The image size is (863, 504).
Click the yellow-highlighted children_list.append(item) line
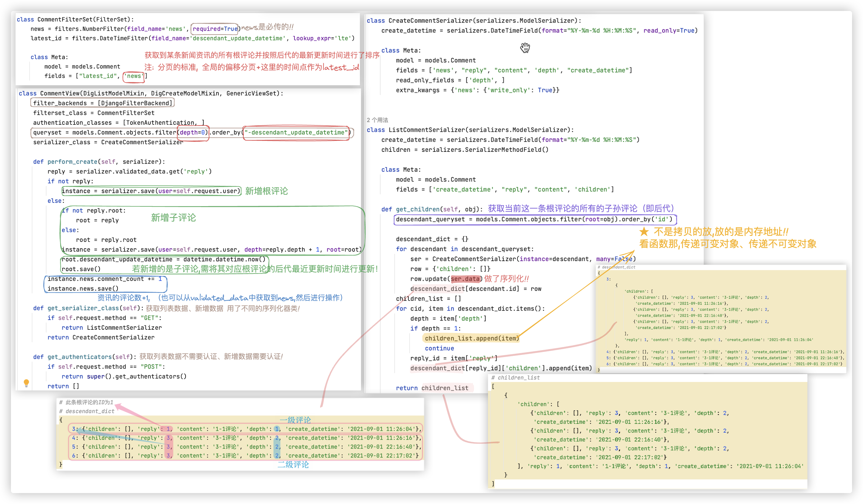click(x=472, y=338)
